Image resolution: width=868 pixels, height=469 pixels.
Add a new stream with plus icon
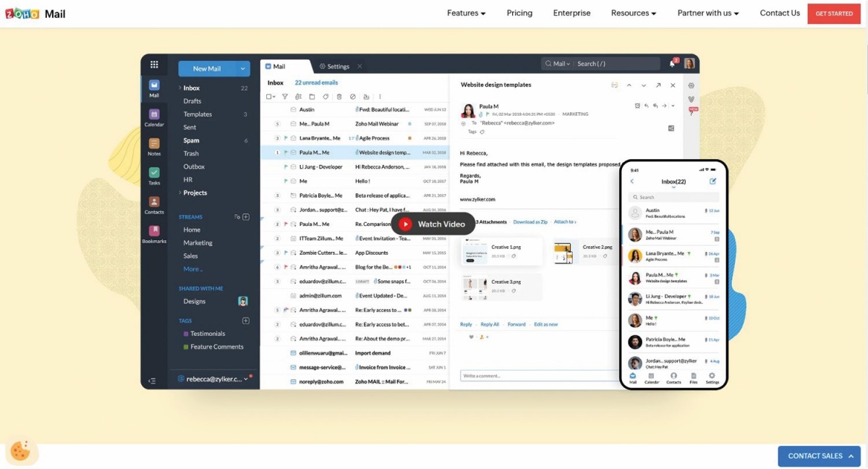pyautogui.click(x=246, y=217)
